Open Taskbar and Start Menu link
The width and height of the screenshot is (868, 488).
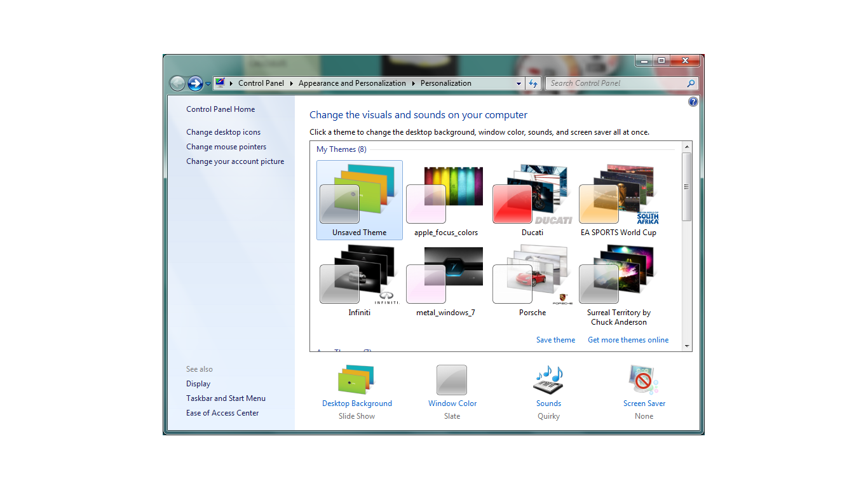tap(226, 398)
